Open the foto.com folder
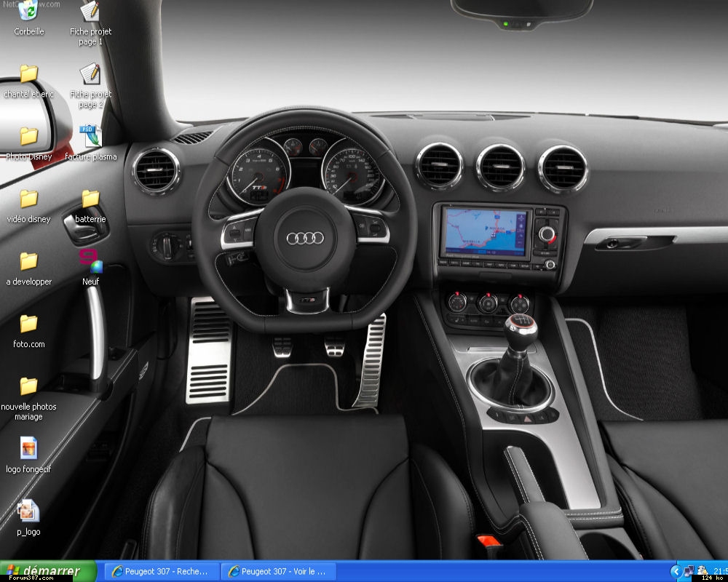Image resolution: width=728 pixels, height=582 pixels. pos(28,324)
